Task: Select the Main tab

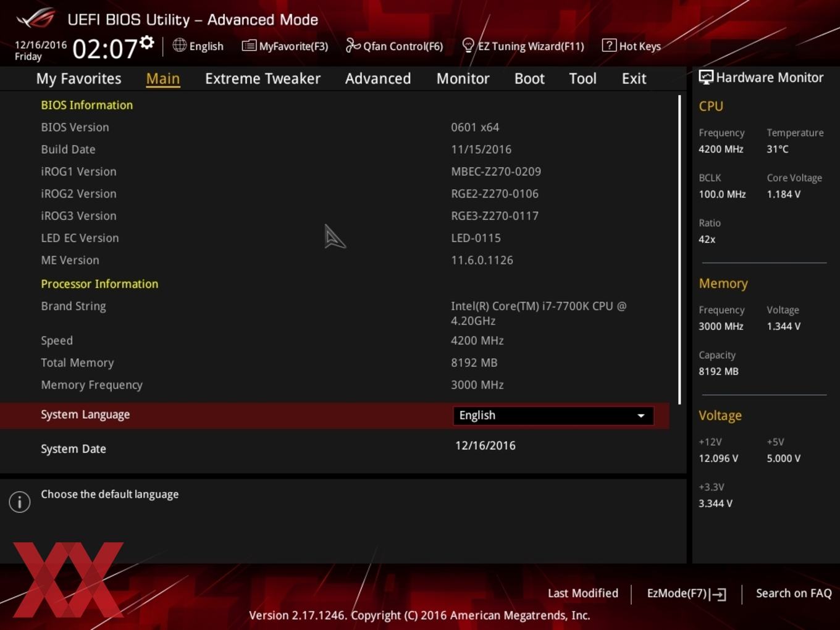Action: click(163, 78)
